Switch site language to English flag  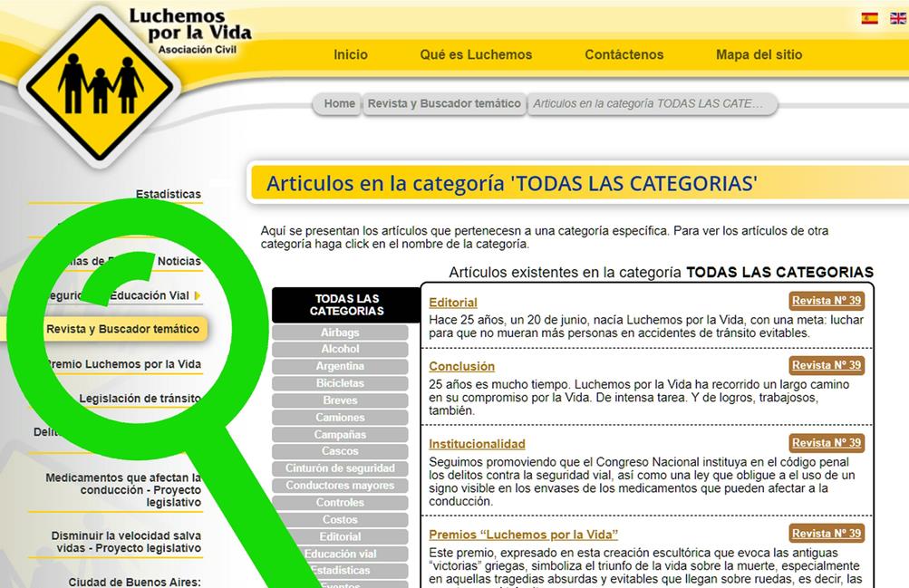pos(898,18)
